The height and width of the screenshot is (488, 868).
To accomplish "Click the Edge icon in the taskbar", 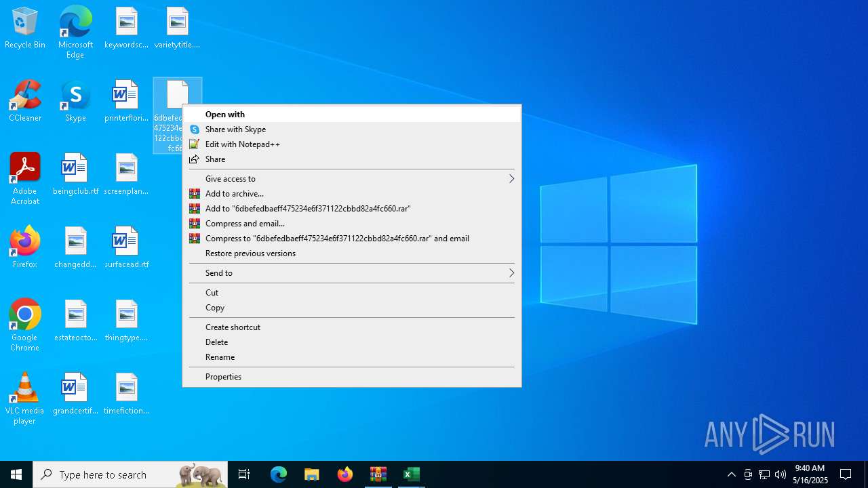I will pos(279,474).
